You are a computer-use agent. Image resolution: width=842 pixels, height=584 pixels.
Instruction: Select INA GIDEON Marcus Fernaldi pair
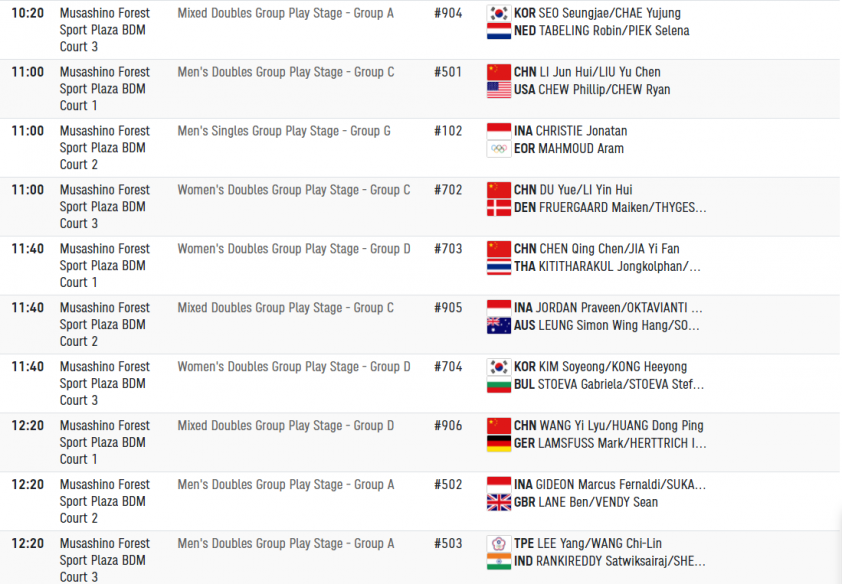[609, 485]
